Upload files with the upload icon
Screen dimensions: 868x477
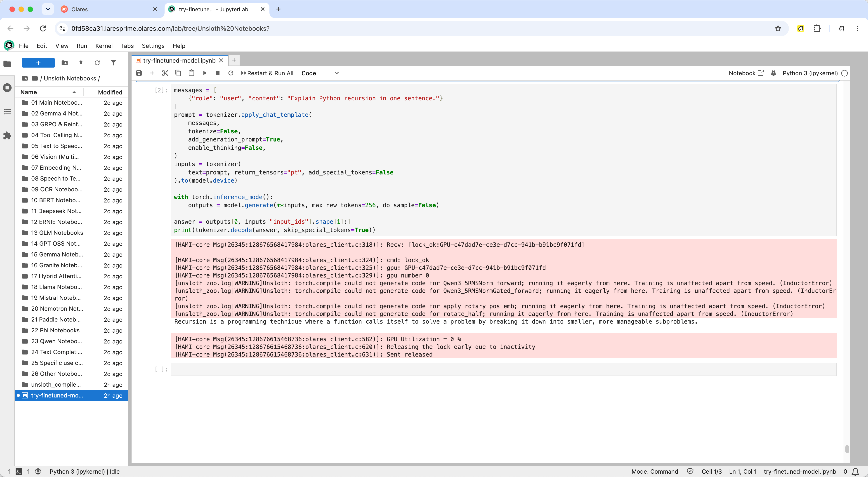click(x=81, y=63)
